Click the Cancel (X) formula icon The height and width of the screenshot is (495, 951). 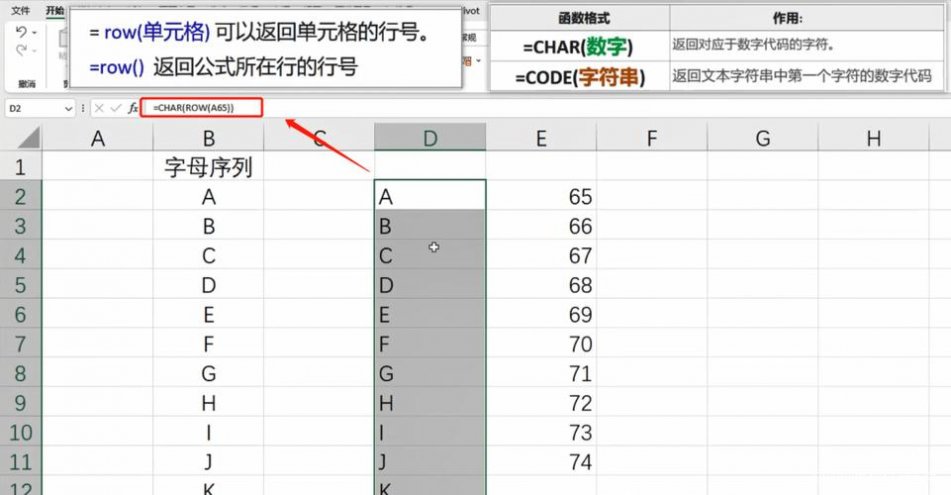(x=99, y=108)
